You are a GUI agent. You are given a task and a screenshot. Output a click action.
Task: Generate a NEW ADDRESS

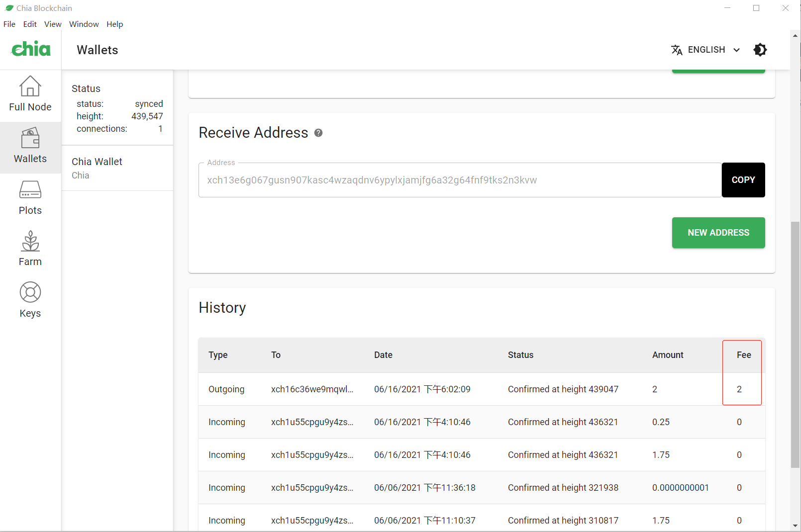coord(718,233)
